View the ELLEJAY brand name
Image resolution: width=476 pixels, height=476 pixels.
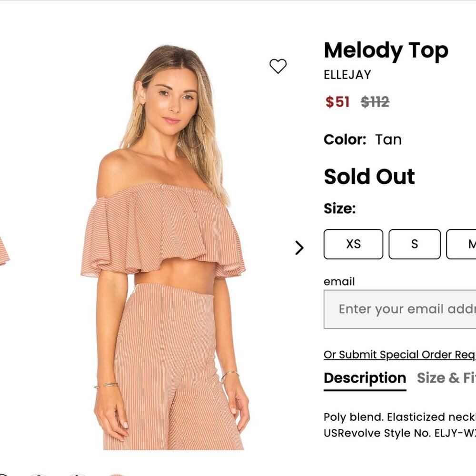coord(347,75)
